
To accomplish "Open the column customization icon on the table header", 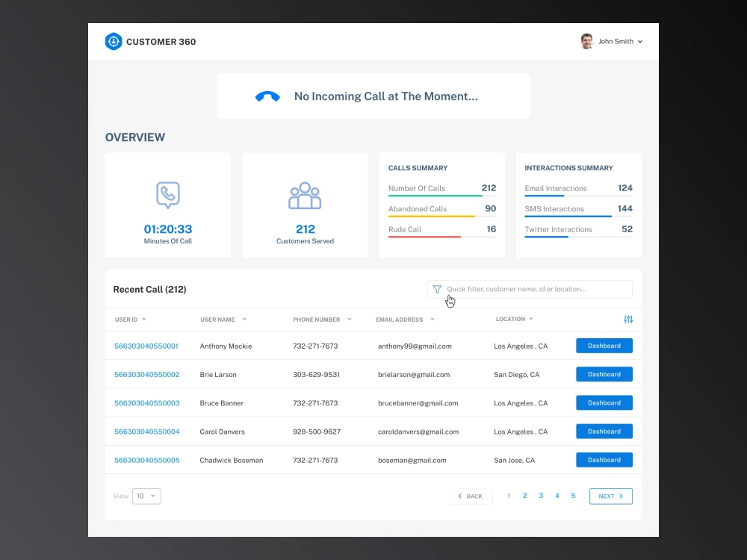I will pyautogui.click(x=628, y=319).
